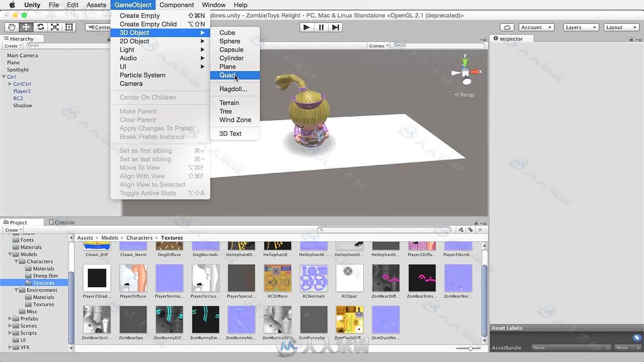Select the Move tool in toolbar
This screenshot has height=362, width=644.
pos(26,27)
